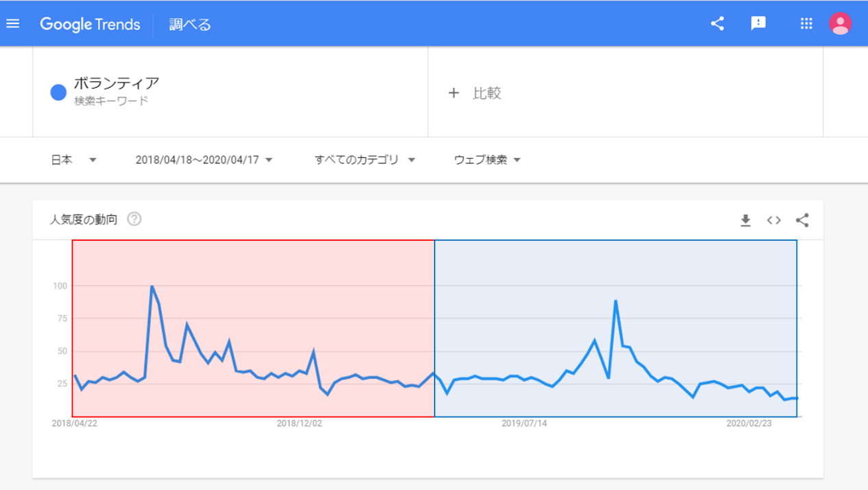
Task: Expand the すべてのカテゴリ dropdown
Action: 365,160
